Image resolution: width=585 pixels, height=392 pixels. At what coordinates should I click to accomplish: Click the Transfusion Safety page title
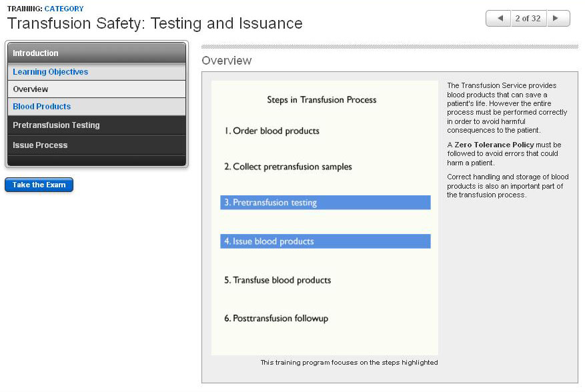click(x=155, y=24)
